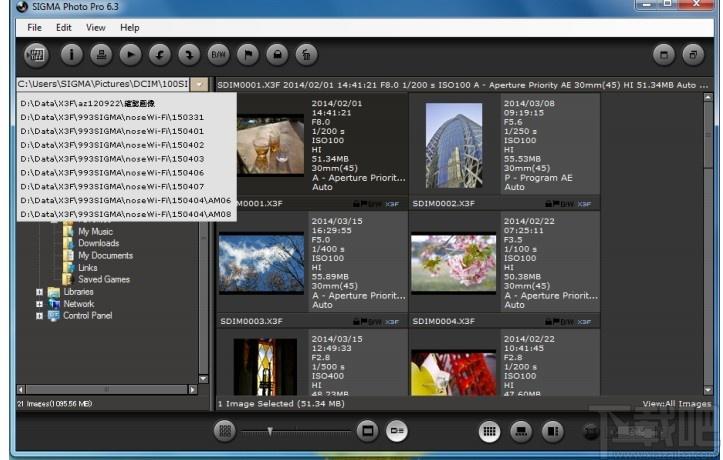723x460 pixels.
Task: Delete the selected image with the trash icon
Action: [307, 55]
